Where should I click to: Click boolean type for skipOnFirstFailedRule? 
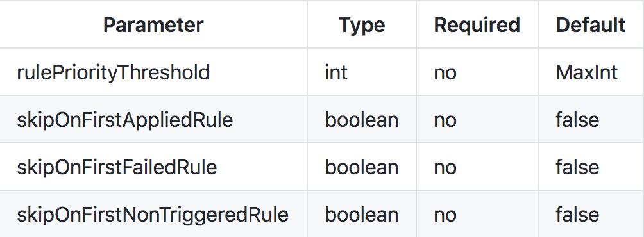point(361,167)
